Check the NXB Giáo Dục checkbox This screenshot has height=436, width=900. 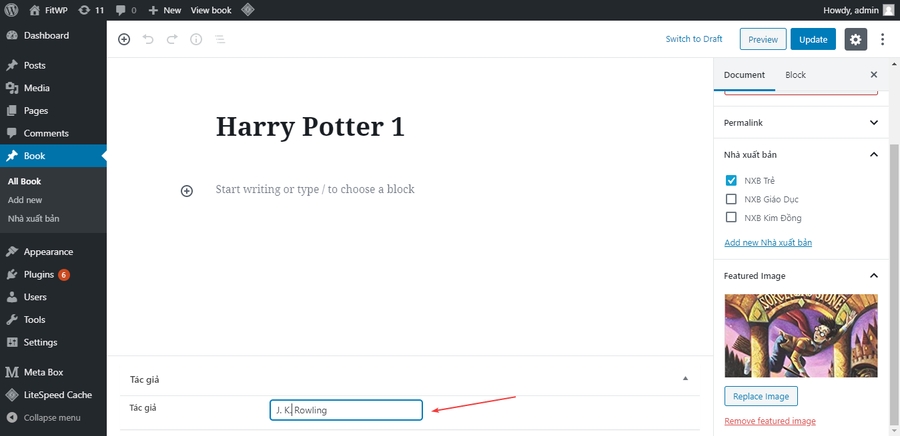731,199
